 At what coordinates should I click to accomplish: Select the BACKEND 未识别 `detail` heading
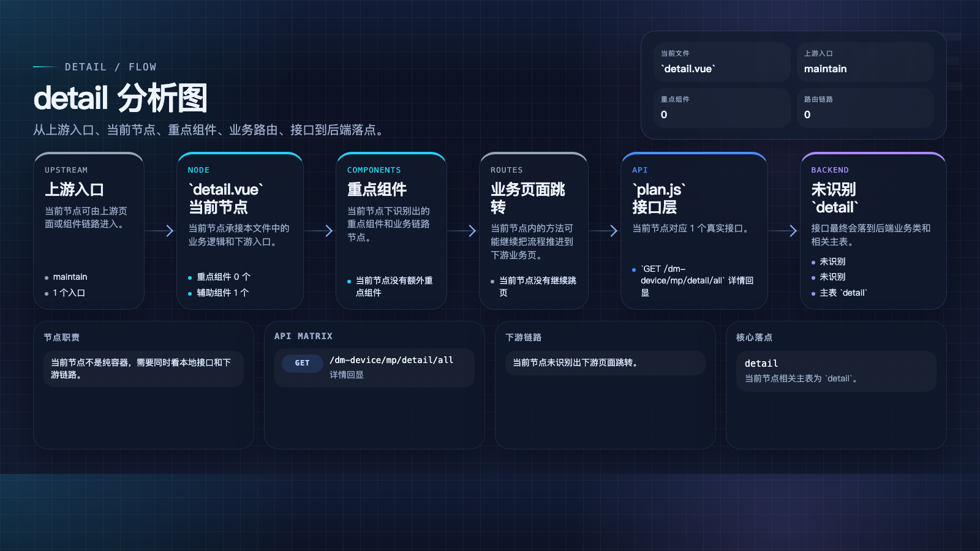(834, 198)
